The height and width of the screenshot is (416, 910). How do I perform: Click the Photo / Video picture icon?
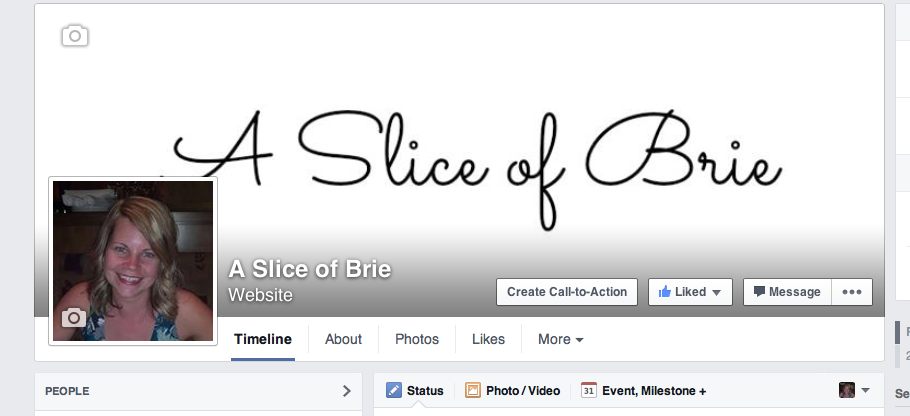click(473, 390)
